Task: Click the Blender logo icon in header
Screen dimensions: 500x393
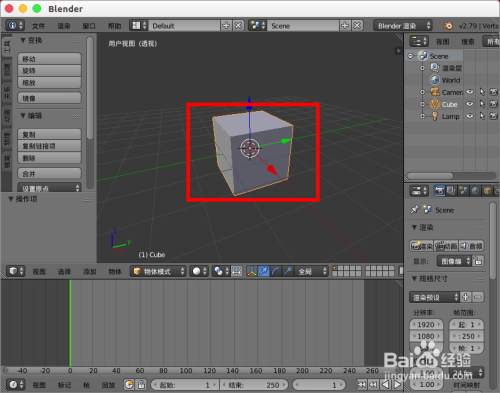Action: pos(448,26)
